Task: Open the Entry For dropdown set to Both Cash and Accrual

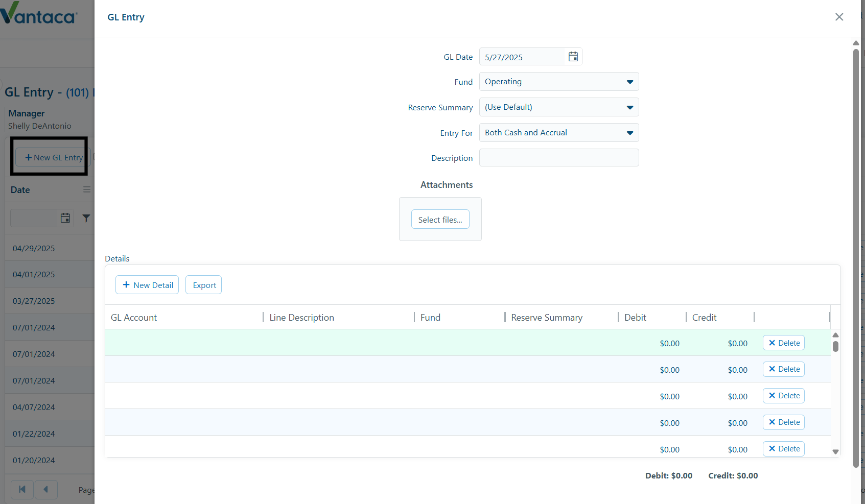Action: [x=629, y=132]
